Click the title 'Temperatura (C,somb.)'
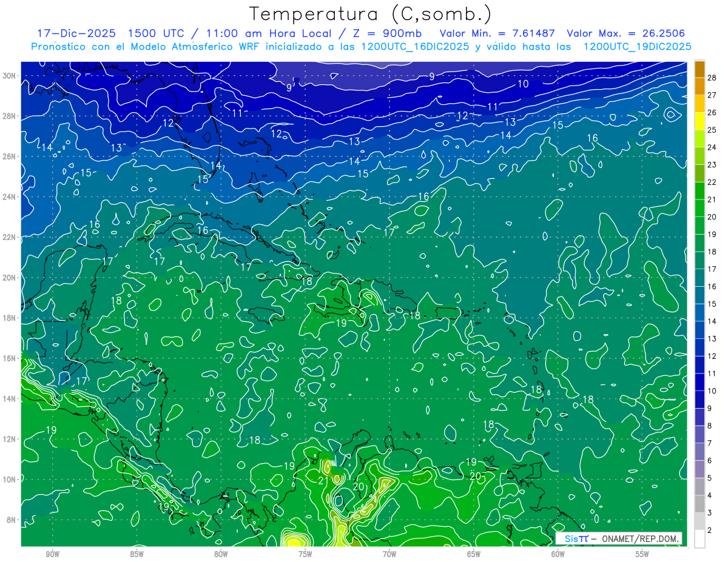Screen dimensions: 728x562 pyautogui.click(x=370, y=14)
